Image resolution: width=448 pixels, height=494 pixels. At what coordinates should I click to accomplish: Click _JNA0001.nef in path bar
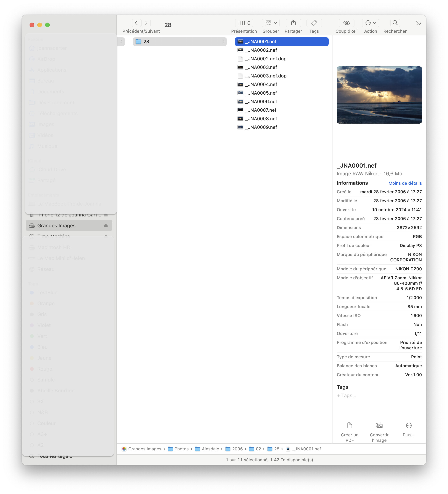(x=304, y=449)
